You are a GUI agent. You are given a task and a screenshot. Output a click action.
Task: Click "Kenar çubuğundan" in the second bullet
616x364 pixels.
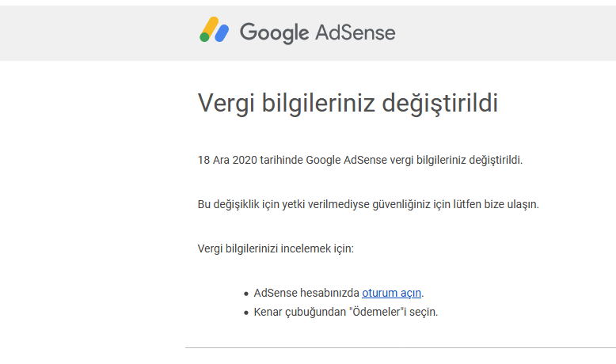coord(300,312)
